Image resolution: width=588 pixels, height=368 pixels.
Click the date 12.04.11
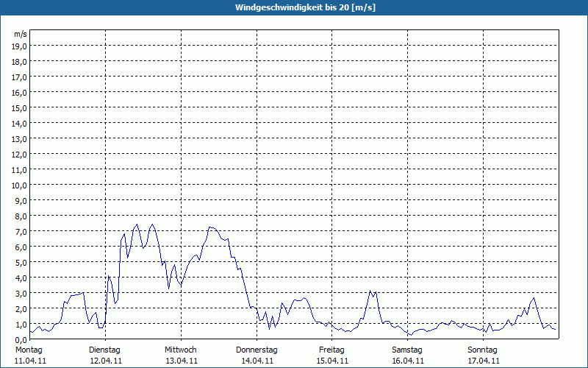coord(106,361)
